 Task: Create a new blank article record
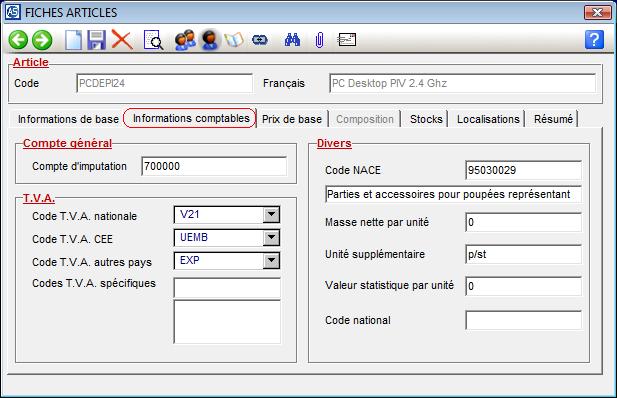pyautogui.click(x=74, y=40)
